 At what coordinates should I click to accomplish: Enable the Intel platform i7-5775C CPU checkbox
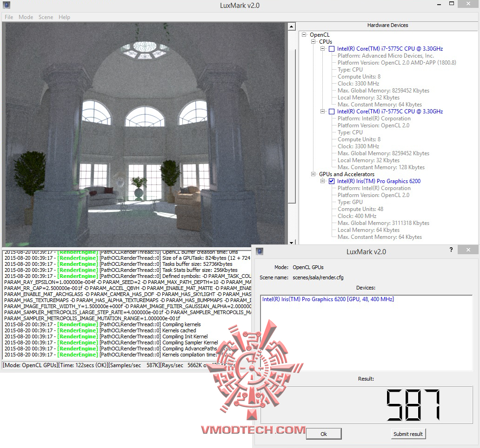click(332, 112)
